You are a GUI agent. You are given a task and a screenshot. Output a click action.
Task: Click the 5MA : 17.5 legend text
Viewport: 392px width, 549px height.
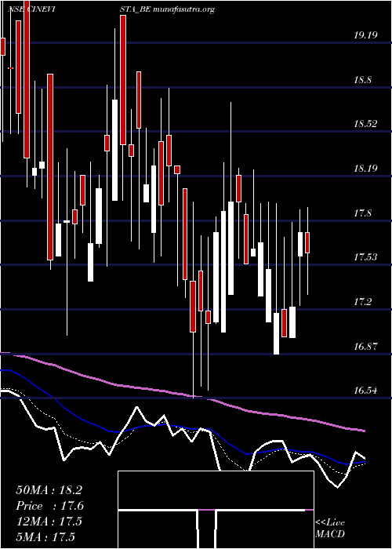coord(45,537)
